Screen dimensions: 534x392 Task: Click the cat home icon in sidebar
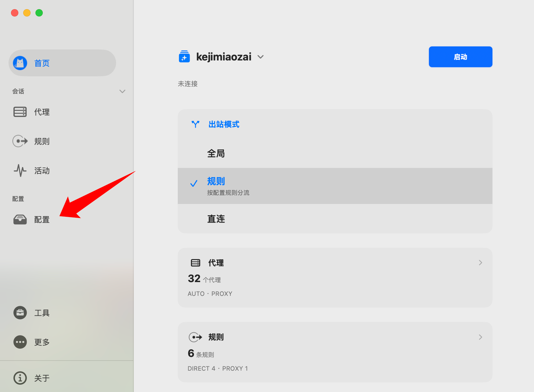20,63
